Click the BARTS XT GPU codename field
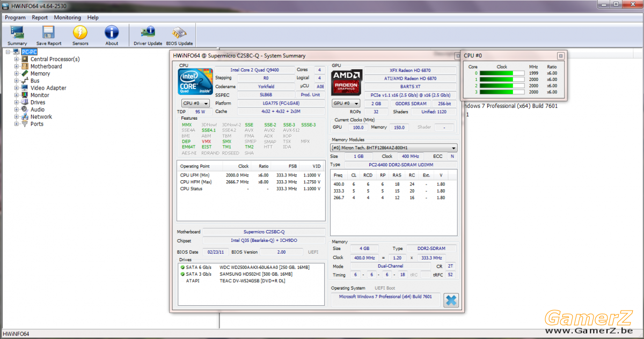The image size is (644, 339). [410, 86]
